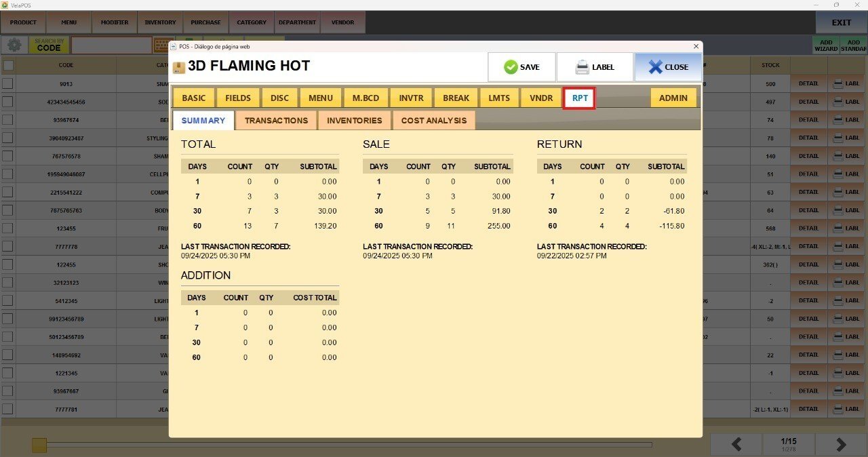Open settings with the gear icon
This screenshot has width=868, height=457.
tap(14, 45)
